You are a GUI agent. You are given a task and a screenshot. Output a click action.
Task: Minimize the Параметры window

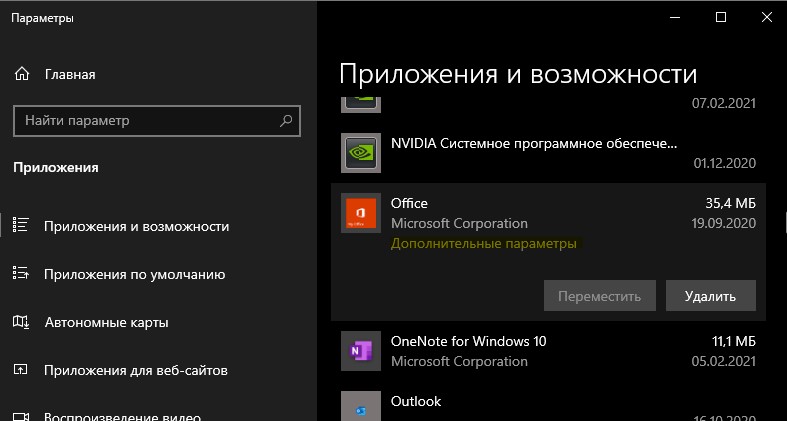click(676, 18)
